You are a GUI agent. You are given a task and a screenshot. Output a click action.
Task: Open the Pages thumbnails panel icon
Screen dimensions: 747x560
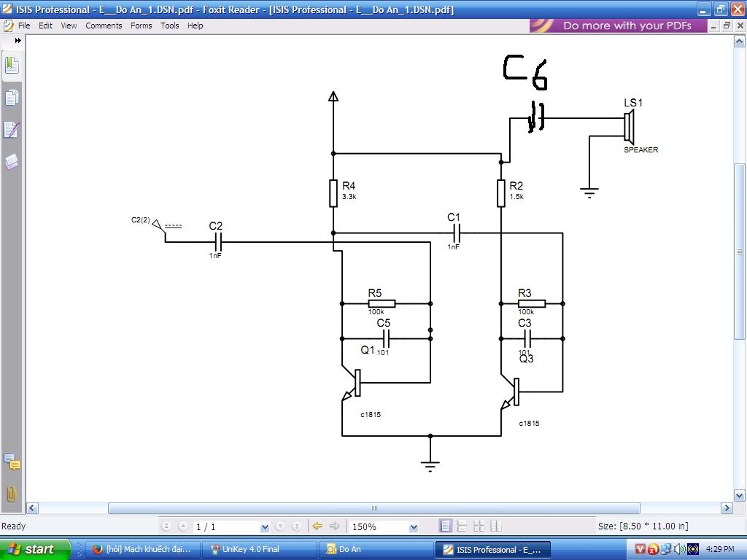pos(12,98)
